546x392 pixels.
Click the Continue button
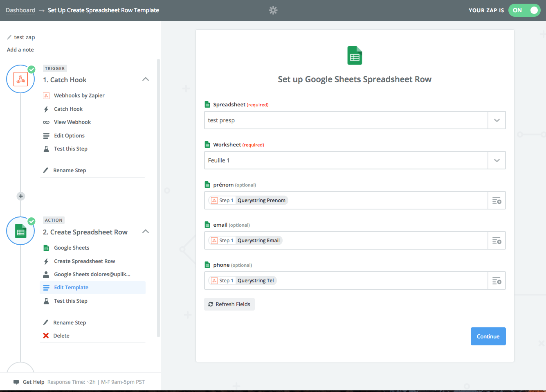click(x=488, y=336)
